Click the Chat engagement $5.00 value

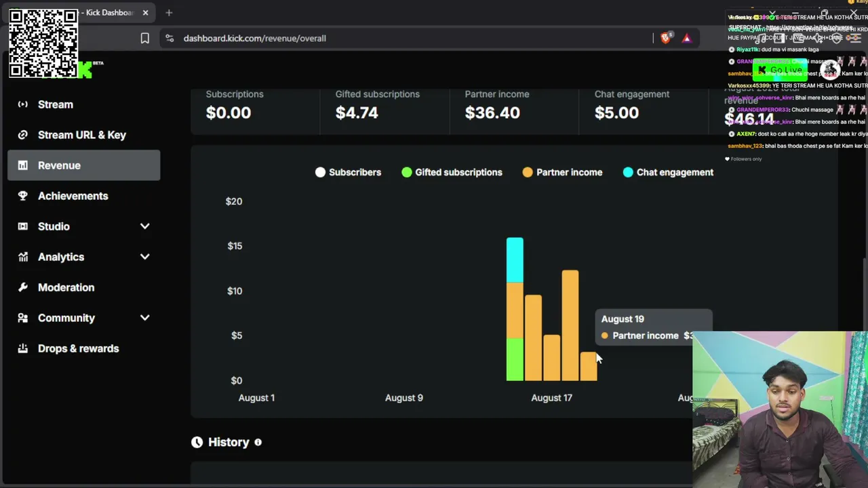[616, 113]
